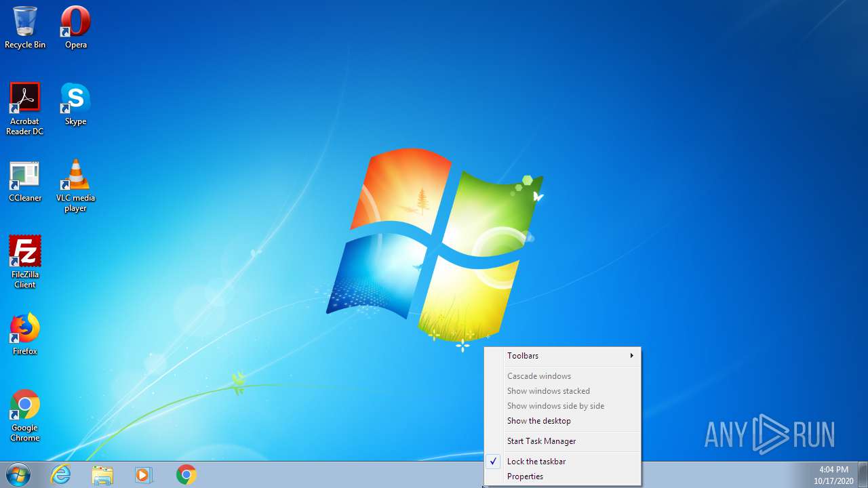Open the Windows Start menu orb

point(18,474)
